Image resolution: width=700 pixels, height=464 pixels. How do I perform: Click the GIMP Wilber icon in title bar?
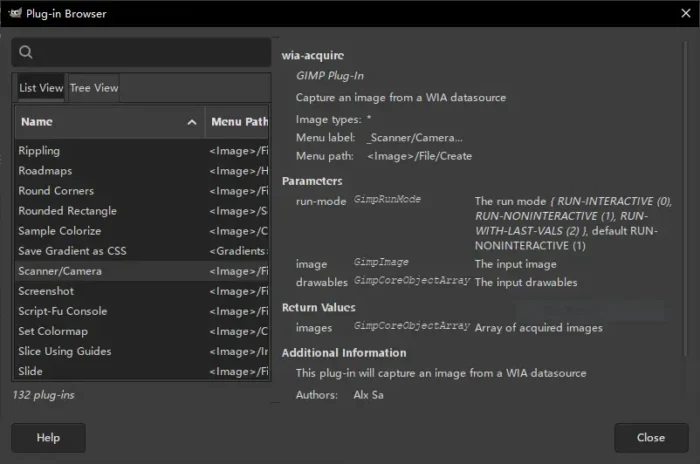tap(13, 14)
